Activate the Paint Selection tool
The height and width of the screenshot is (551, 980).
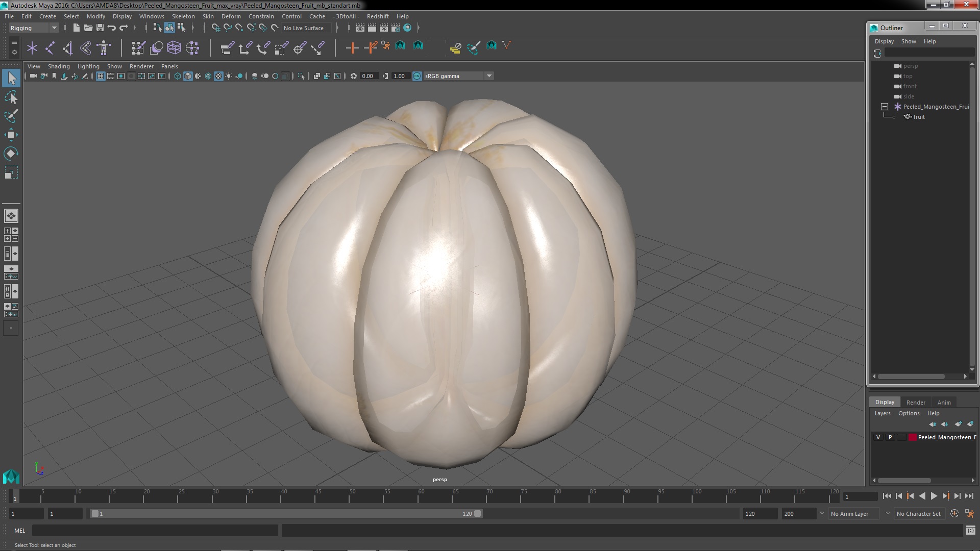tap(11, 116)
